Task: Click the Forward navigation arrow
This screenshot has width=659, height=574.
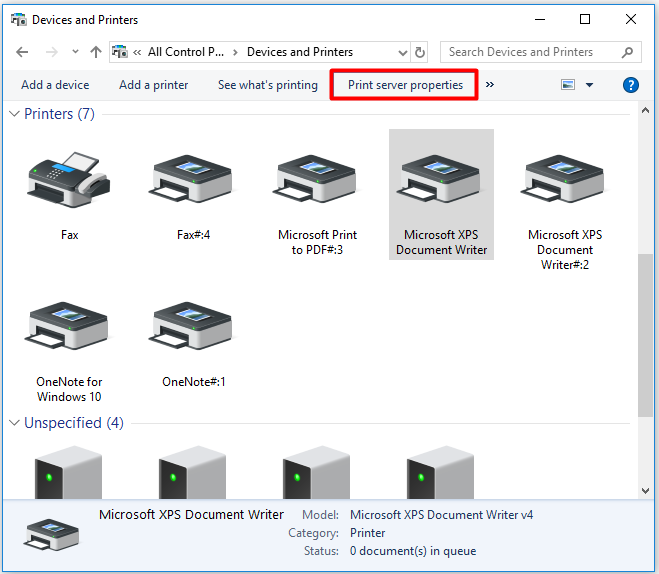Action: click(x=52, y=52)
